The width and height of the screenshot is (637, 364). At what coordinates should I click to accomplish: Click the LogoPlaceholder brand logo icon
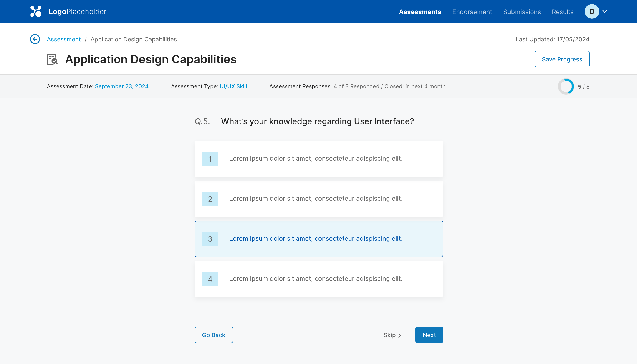click(36, 12)
